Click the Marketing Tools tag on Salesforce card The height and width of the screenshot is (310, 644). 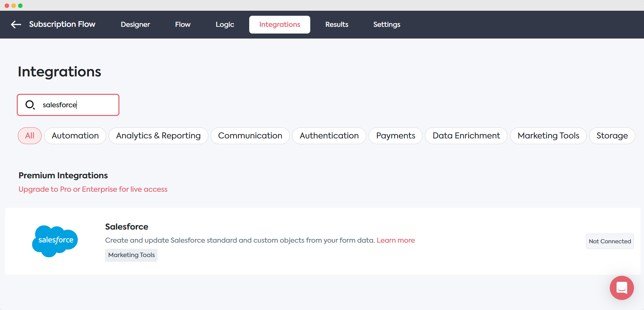click(131, 255)
